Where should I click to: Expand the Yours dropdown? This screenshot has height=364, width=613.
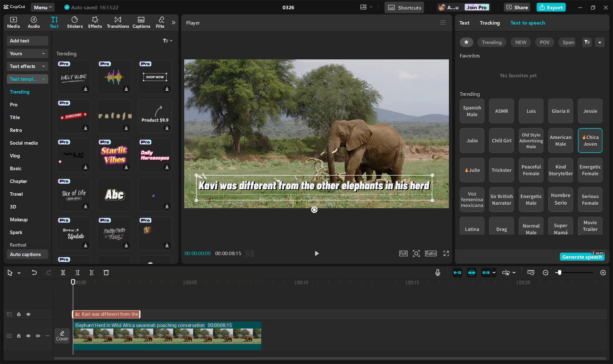point(27,53)
